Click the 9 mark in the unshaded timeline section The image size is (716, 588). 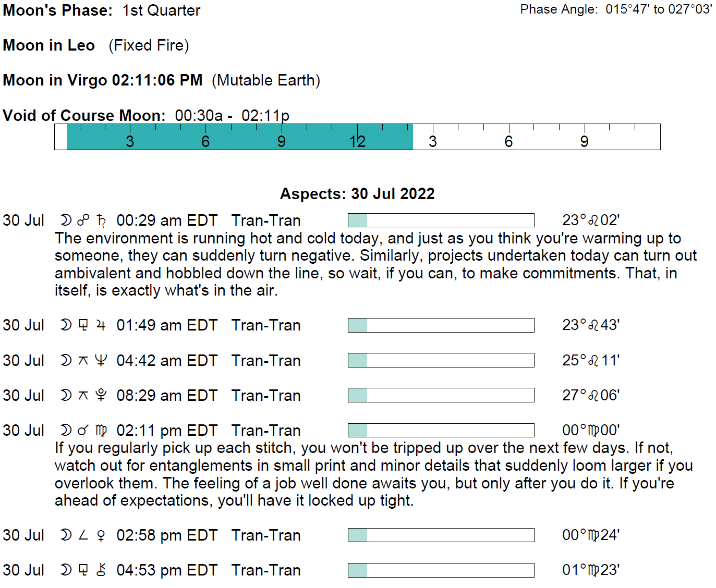pos(584,141)
